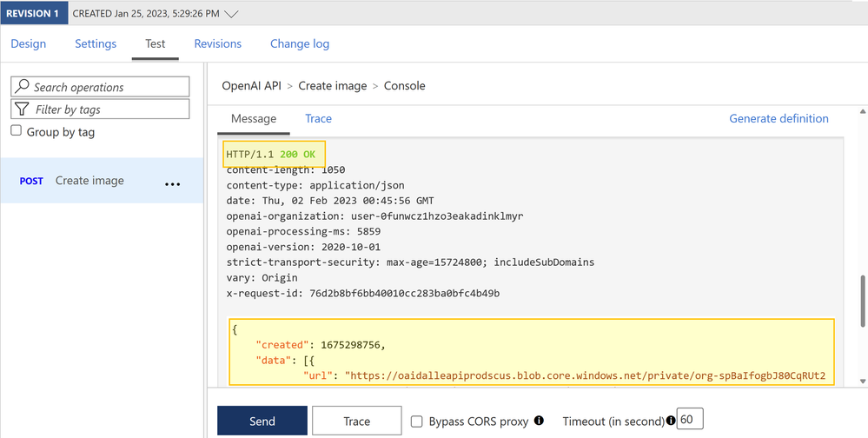The width and height of the screenshot is (868, 438).
Task: Click info icon next to Bypass CORS proxy
Action: [x=539, y=421]
